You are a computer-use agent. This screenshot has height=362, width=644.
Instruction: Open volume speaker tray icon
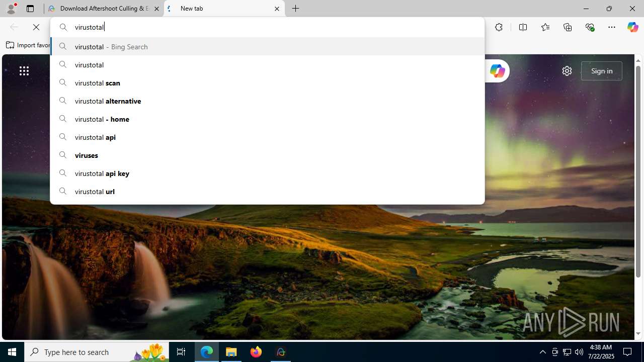point(579,352)
